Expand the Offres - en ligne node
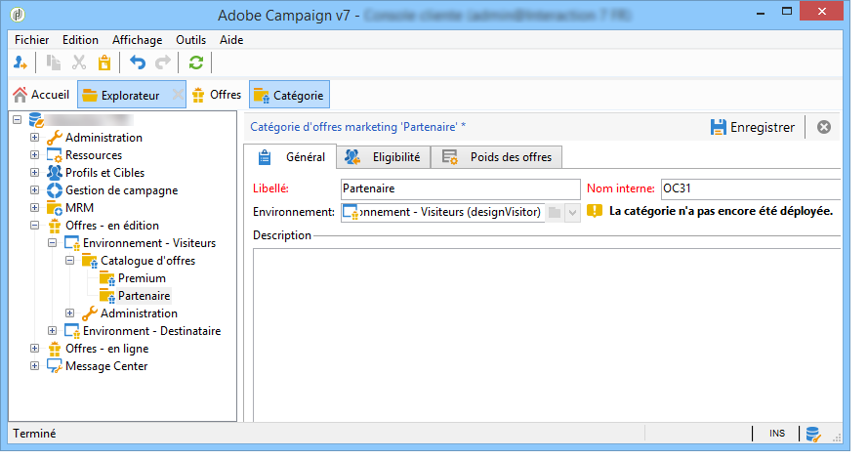 pyautogui.click(x=34, y=349)
